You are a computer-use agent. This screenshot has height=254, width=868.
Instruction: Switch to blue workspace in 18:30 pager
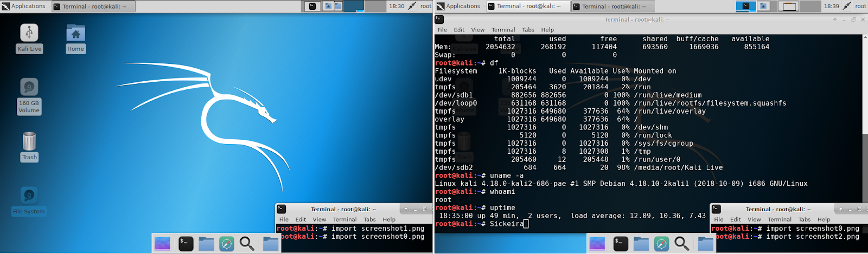pyautogui.click(x=354, y=6)
